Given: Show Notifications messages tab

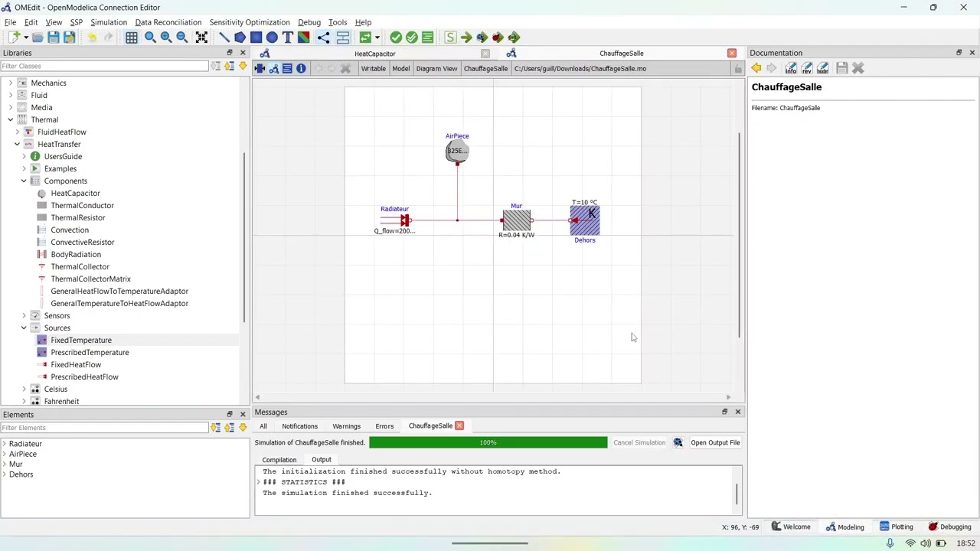Looking at the screenshot, I should [x=299, y=426].
